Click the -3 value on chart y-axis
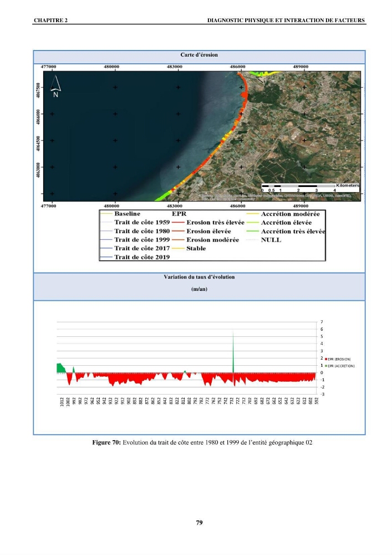The height and width of the screenshot is (555, 392). click(322, 394)
